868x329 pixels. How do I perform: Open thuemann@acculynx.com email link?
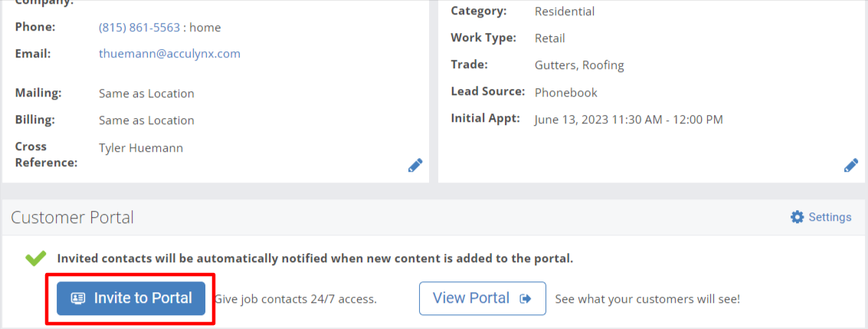click(x=169, y=54)
